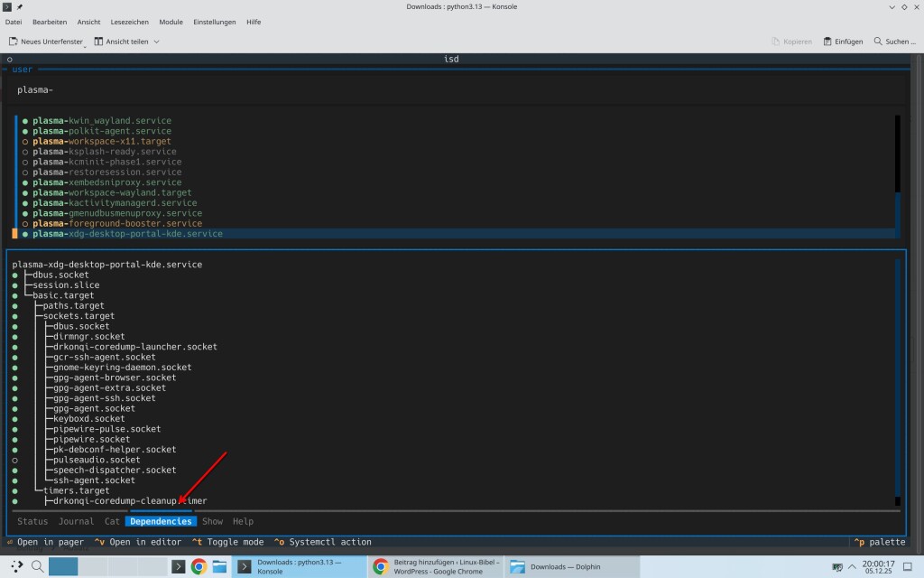Open the Einstellungen menu

tap(215, 22)
